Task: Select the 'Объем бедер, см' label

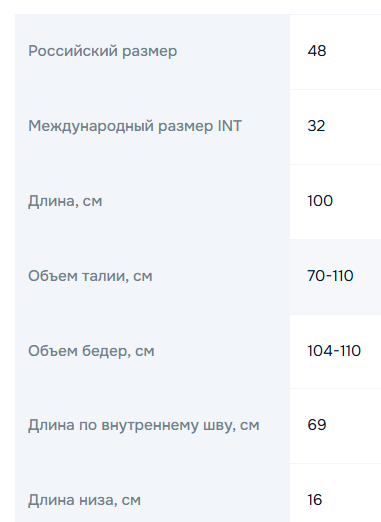Action: [x=91, y=351]
